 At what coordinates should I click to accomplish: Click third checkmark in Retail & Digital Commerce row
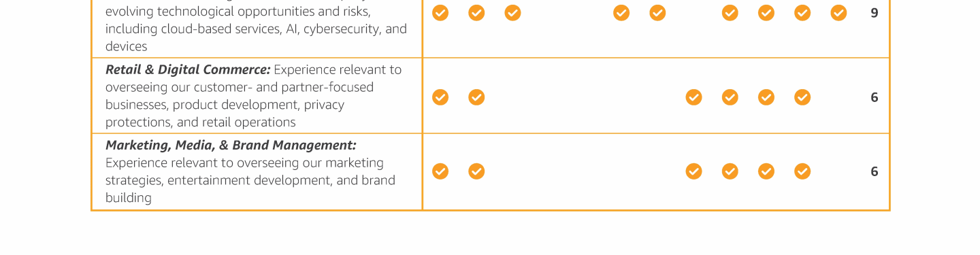693,97
